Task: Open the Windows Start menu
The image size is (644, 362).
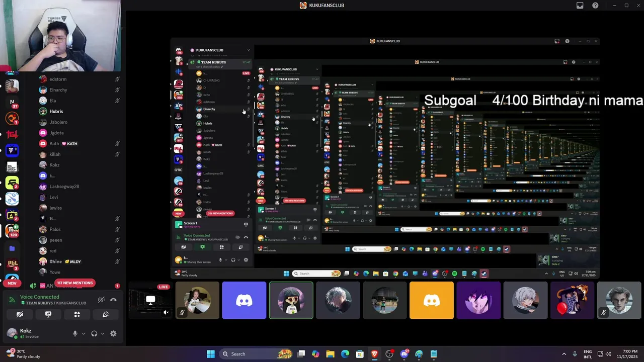Action: (x=211, y=354)
